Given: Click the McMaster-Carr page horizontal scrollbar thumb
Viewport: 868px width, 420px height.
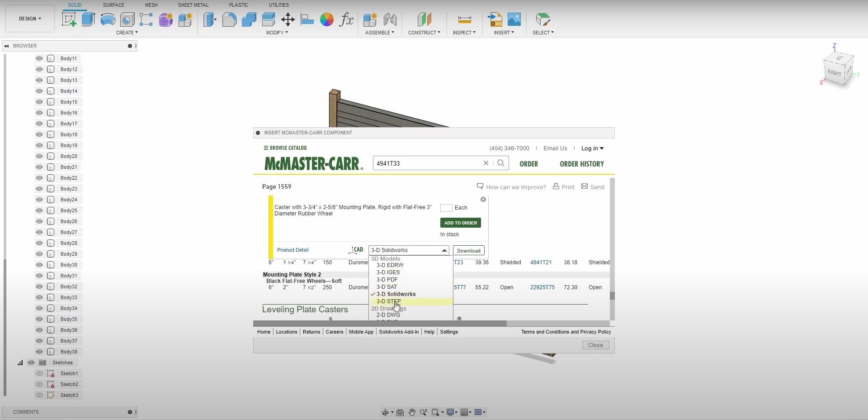Looking at the screenshot, I should point(380,324).
